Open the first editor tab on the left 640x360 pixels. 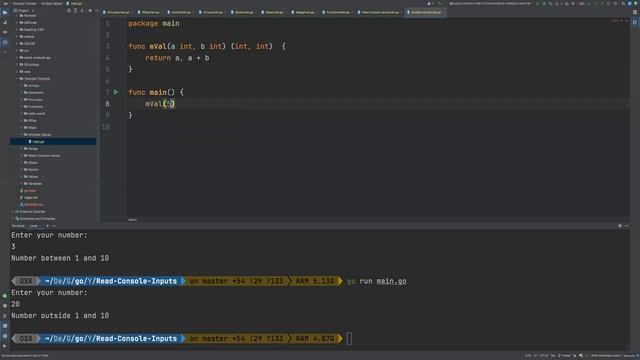coord(117,12)
